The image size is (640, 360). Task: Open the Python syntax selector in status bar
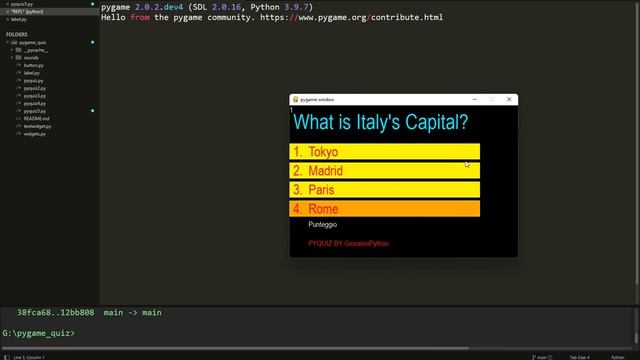[x=618, y=357]
